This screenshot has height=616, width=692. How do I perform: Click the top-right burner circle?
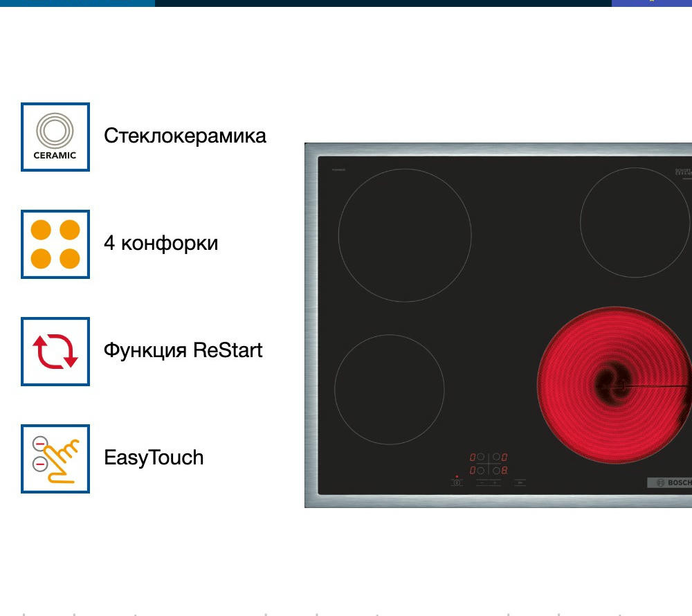(x=635, y=221)
